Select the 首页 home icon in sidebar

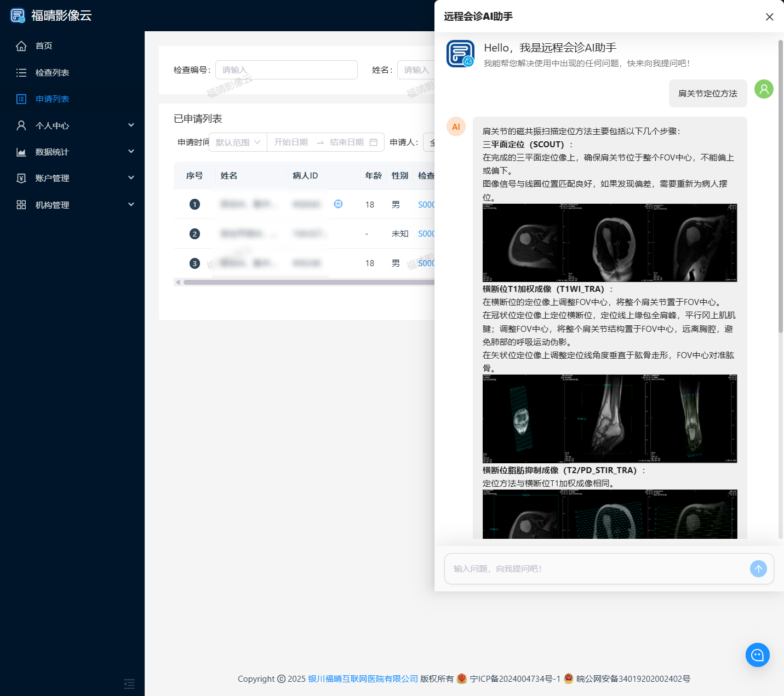click(21, 46)
